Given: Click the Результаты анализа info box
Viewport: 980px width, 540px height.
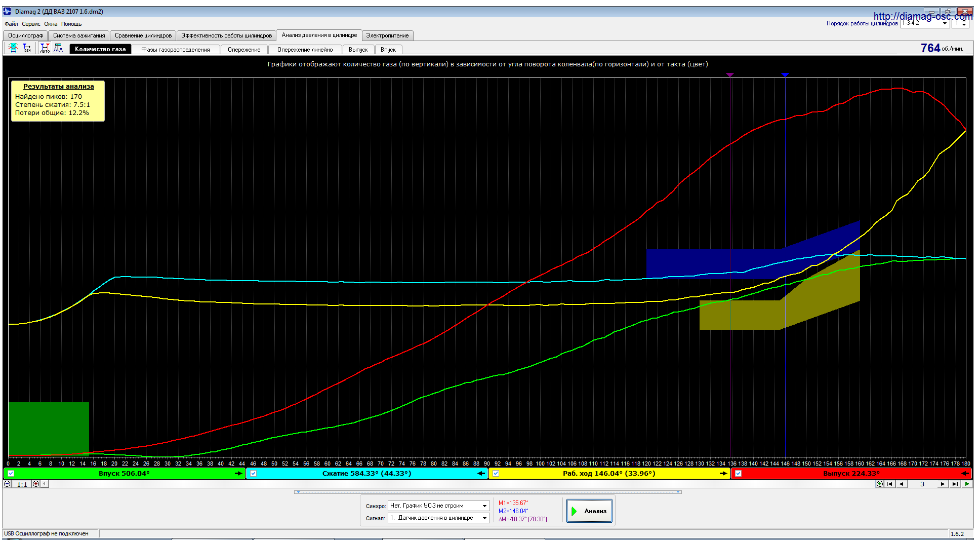Looking at the screenshot, I should (58, 101).
